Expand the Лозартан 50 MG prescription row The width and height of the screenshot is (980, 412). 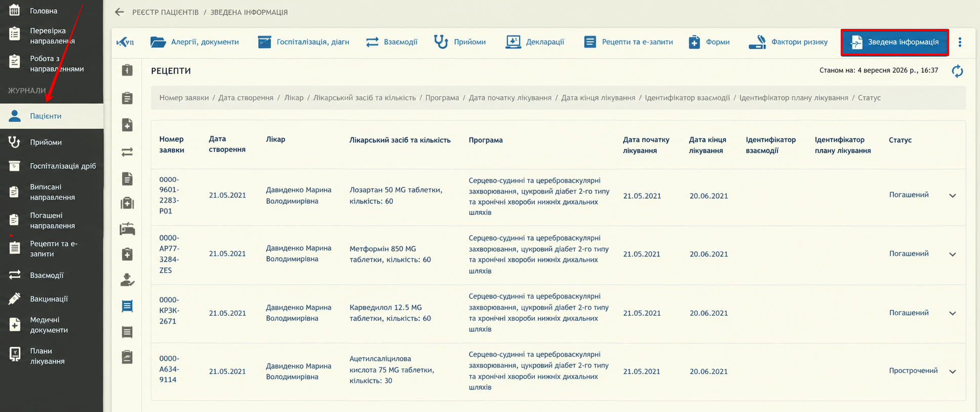pos(952,196)
